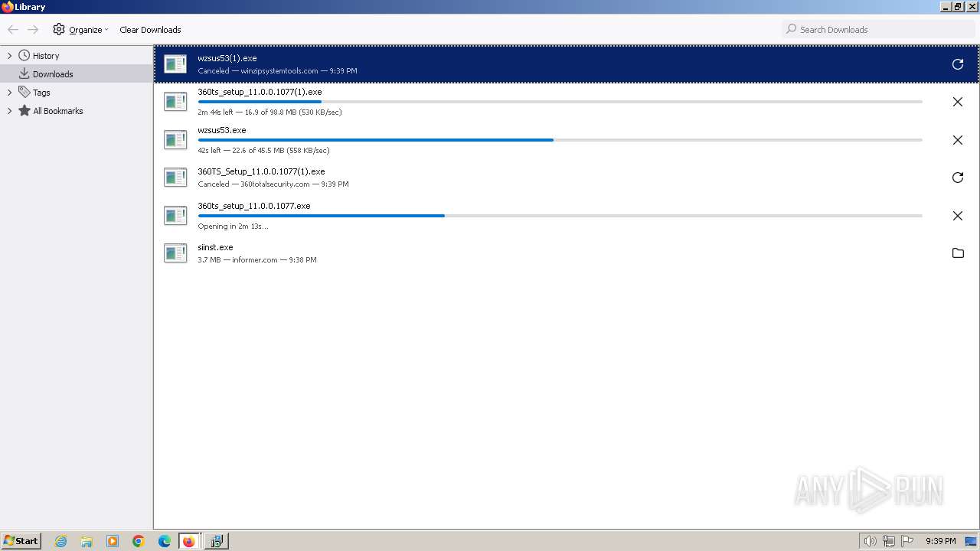Click the siinst.exe file icon
Screen dimensions: 980x551
click(x=175, y=253)
